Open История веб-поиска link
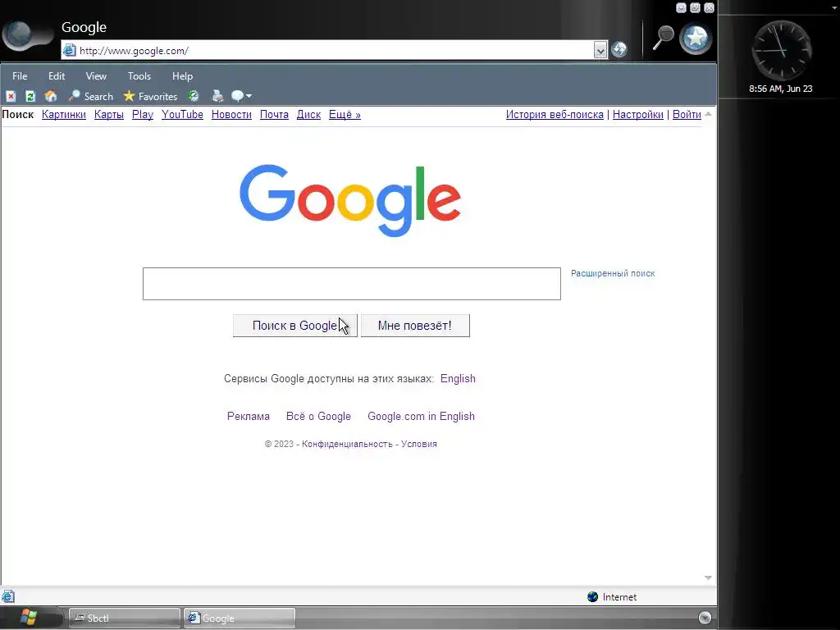 555,115
